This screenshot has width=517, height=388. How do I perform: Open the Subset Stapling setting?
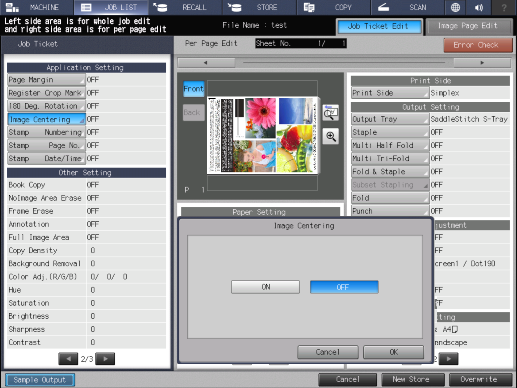[390, 185]
